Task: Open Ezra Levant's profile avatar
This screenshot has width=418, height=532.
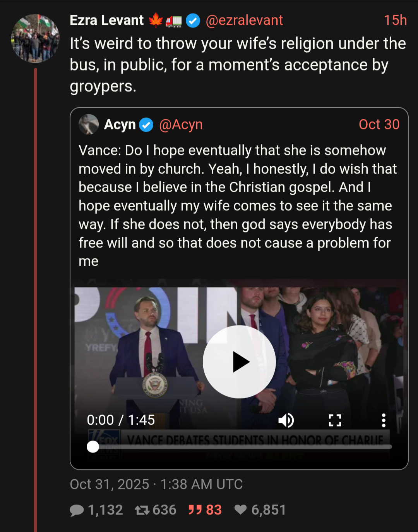Action: tap(35, 38)
